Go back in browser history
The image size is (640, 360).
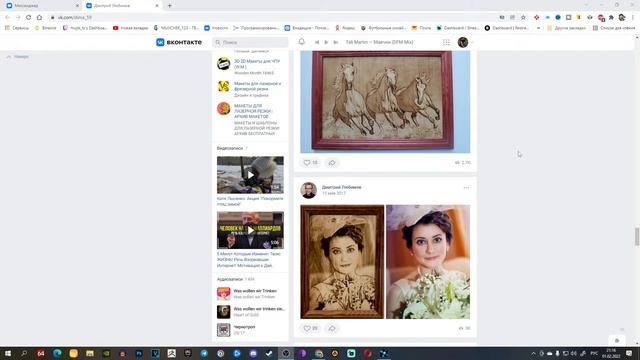point(7,18)
